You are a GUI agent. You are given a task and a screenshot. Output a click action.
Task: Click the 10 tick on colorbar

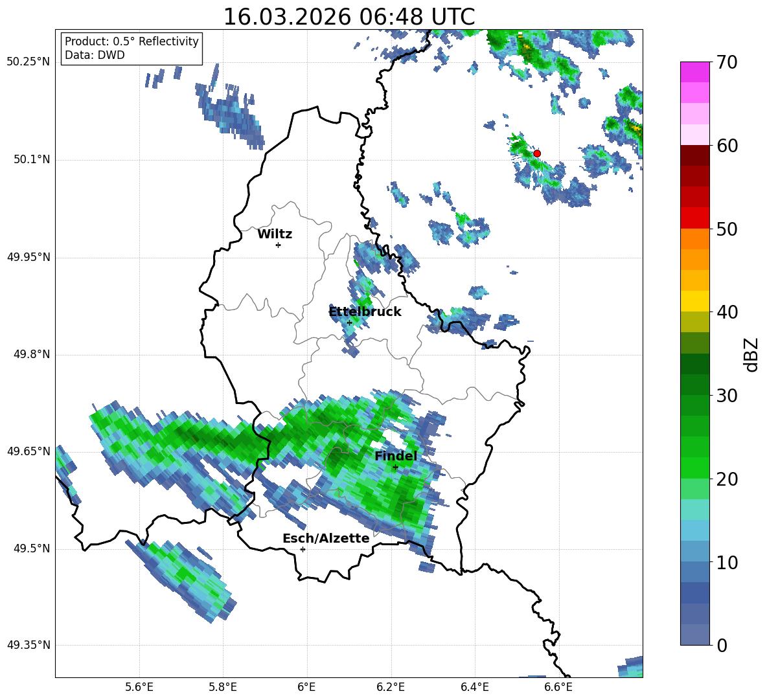point(727,562)
